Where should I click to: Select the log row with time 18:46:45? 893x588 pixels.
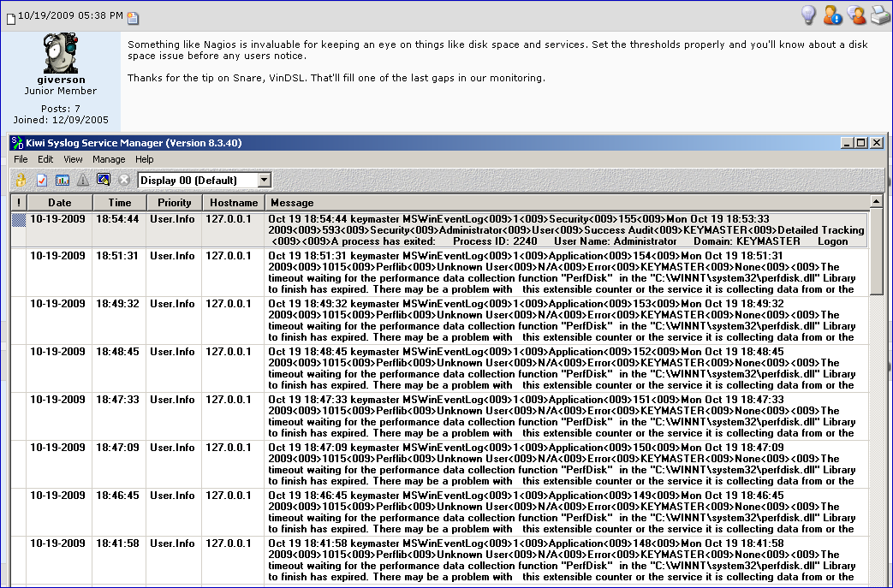(440, 511)
